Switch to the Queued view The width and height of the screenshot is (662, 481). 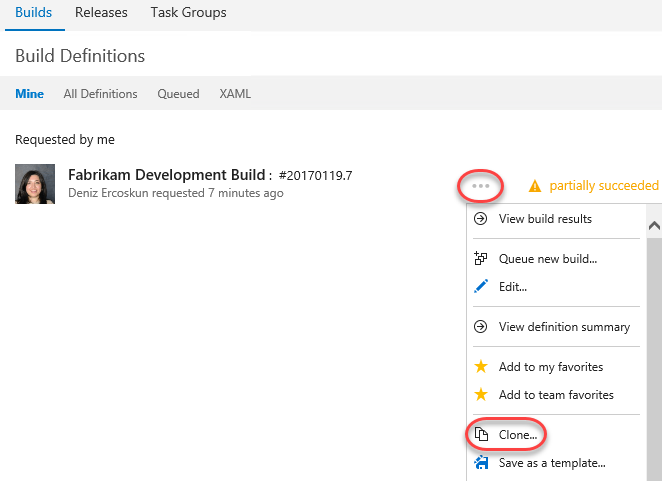coord(178,93)
